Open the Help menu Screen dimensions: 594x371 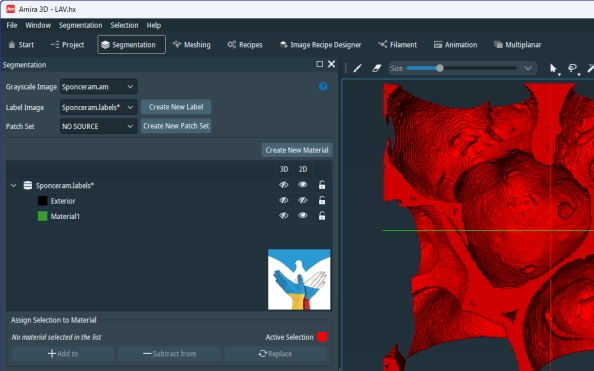point(154,25)
